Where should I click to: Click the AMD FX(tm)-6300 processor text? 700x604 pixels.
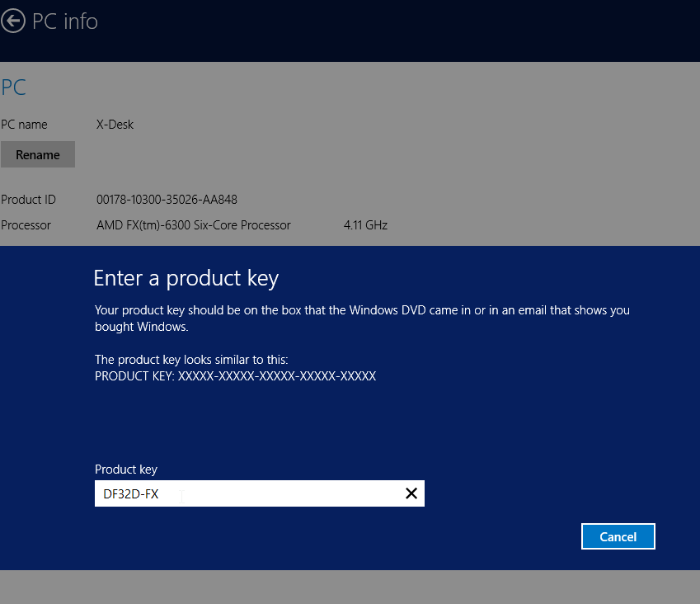click(193, 224)
